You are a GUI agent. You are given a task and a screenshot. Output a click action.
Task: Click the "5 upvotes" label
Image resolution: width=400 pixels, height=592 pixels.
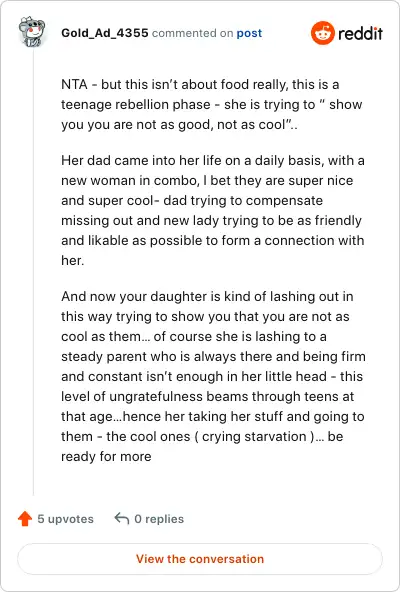[65, 519]
